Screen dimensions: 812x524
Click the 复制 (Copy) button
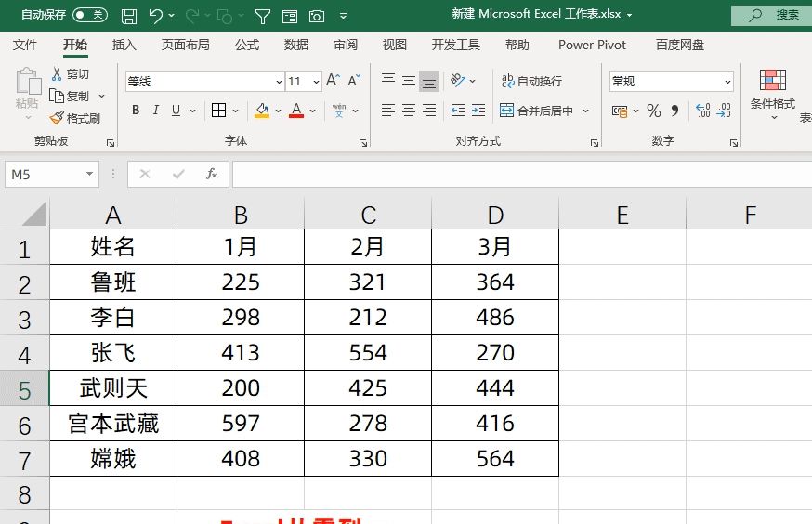click(x=70, y=97)
